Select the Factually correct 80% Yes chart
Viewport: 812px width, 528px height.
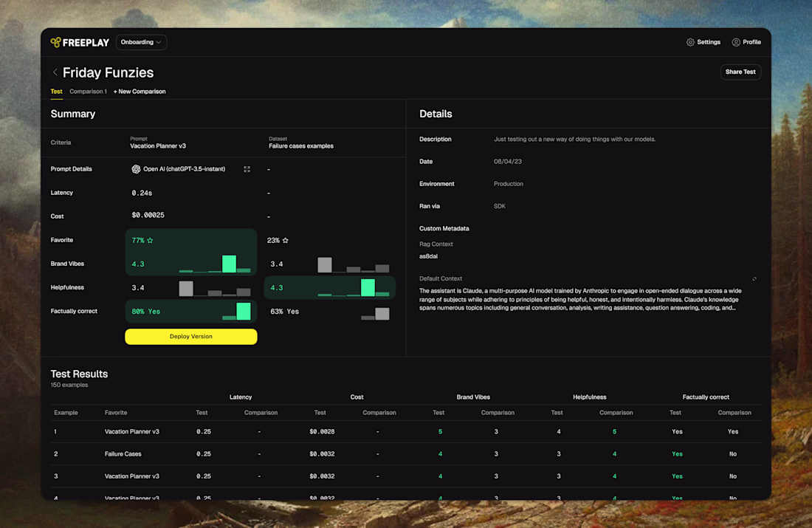point(237,312)
